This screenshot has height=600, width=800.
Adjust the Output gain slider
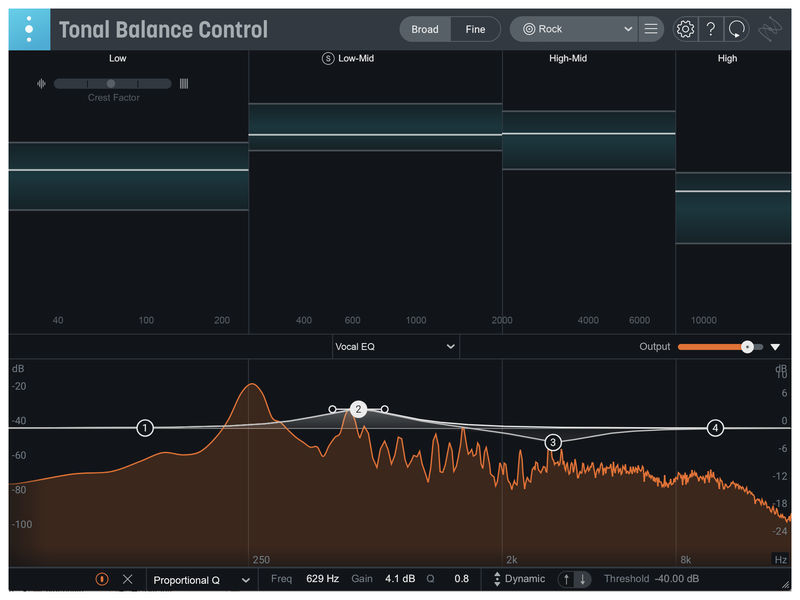[720, 347]
